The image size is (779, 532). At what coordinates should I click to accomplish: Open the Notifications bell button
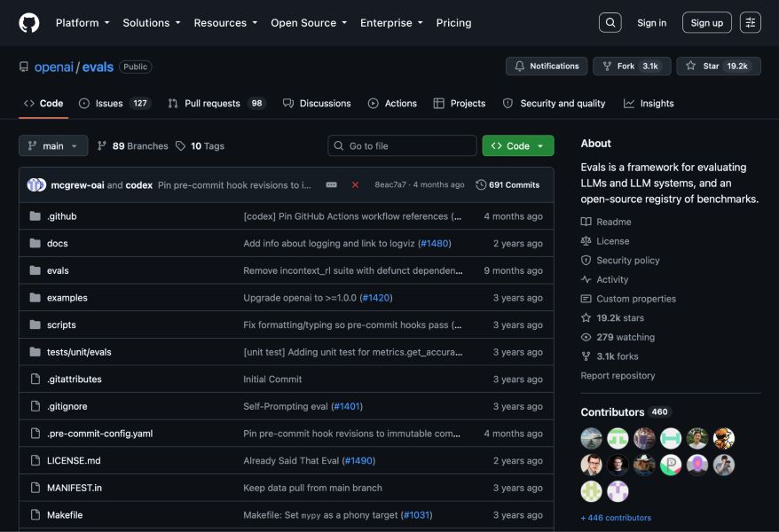point(547,66)
